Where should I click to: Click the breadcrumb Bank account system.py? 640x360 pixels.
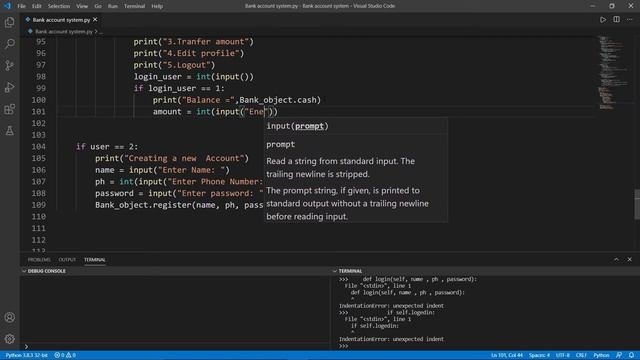pyautogui.click(x=64, y=31)
